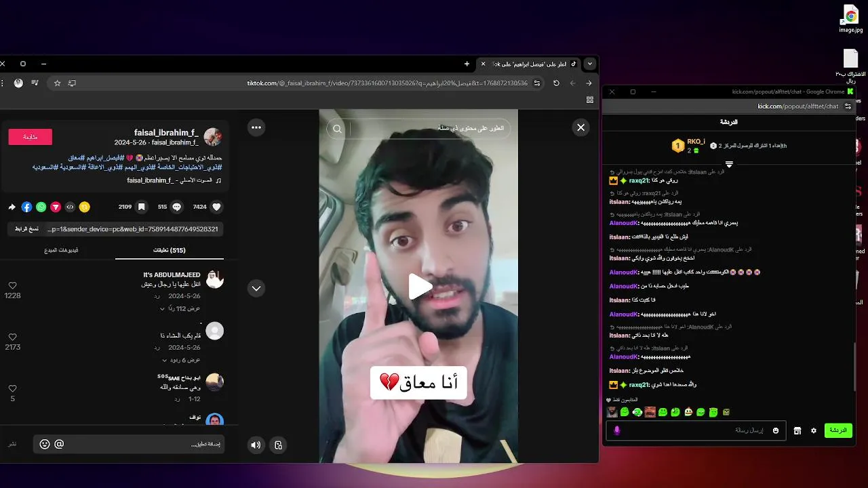
Task: Click the tab groups grid icon
Action: pos(590,100)
